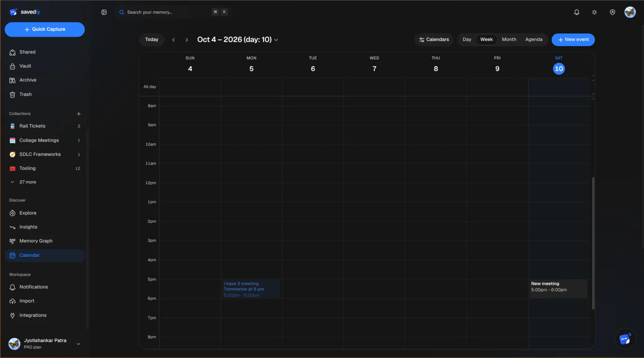Open the New meeting event on Saturday
The height and width of the screenshot is (358, 644).
pyautogui.click(x=558, y=289)
